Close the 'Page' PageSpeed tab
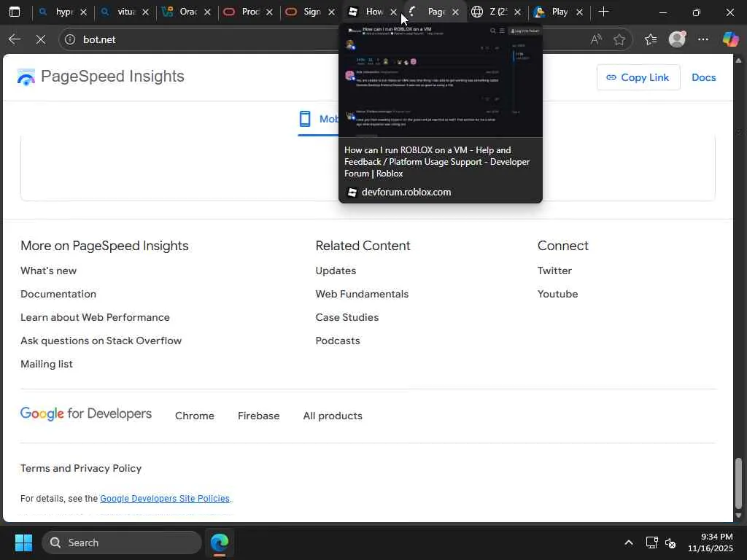 [x=455, y=12]
